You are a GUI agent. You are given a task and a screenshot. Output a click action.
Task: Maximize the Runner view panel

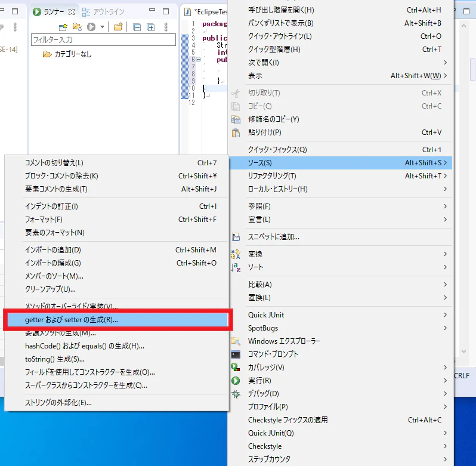click(x=166, y=11)
